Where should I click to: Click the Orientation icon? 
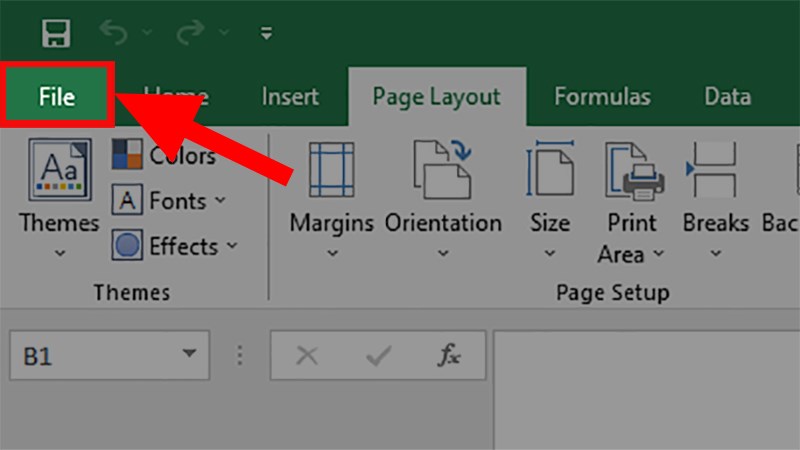[x=443, y=172]
